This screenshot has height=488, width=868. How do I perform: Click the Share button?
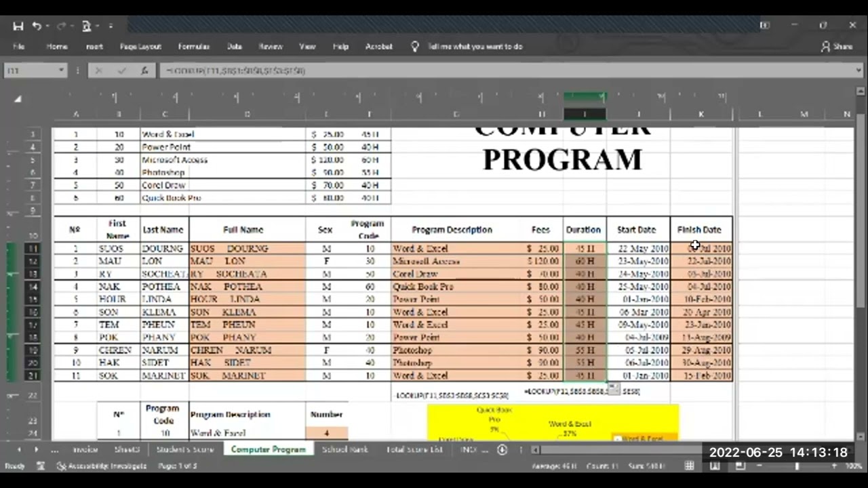pos(837,47)
